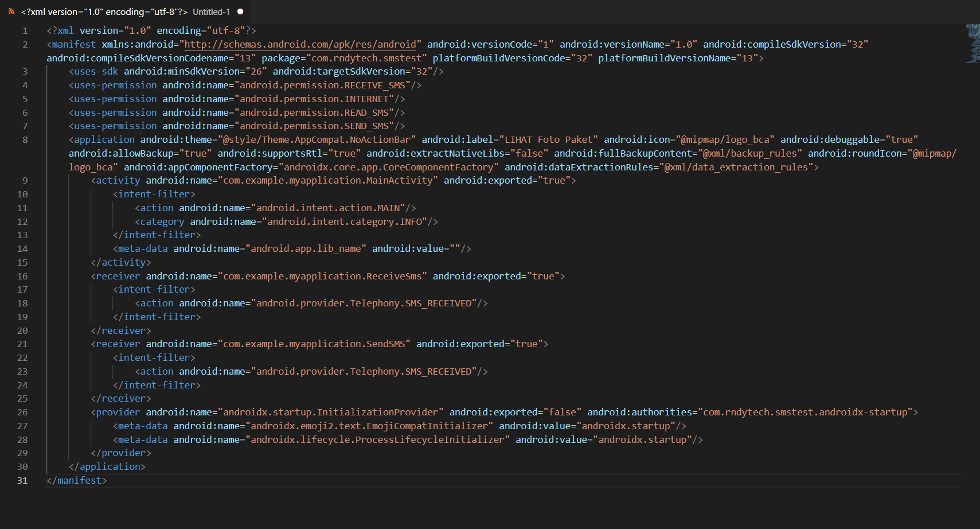Click line number 16 in the gutter
The height and width of the screenshot is (529, 980).
(22, 276)
